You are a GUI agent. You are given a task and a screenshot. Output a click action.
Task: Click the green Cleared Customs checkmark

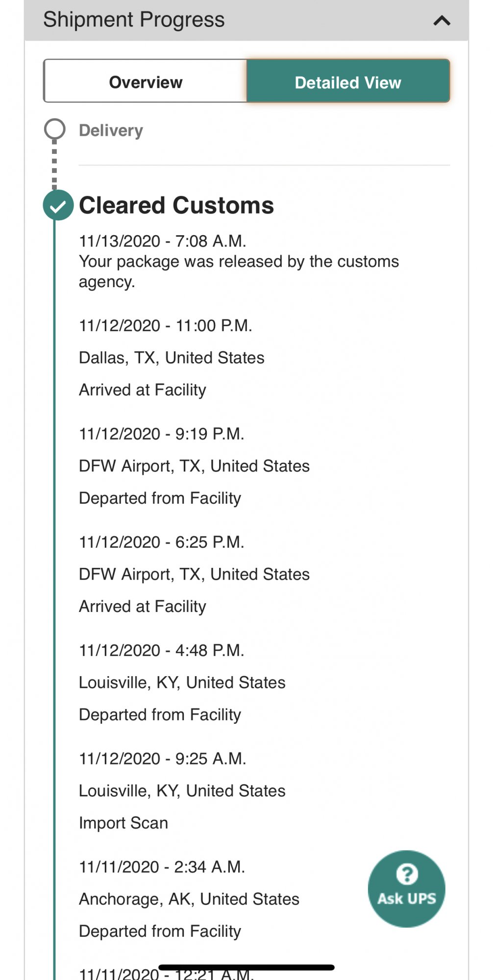(58, 206)
